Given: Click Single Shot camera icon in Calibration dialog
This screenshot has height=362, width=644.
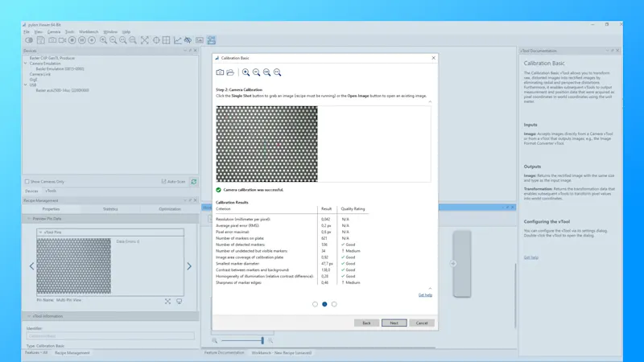Looking at the screenshot, I should (220, 72).
